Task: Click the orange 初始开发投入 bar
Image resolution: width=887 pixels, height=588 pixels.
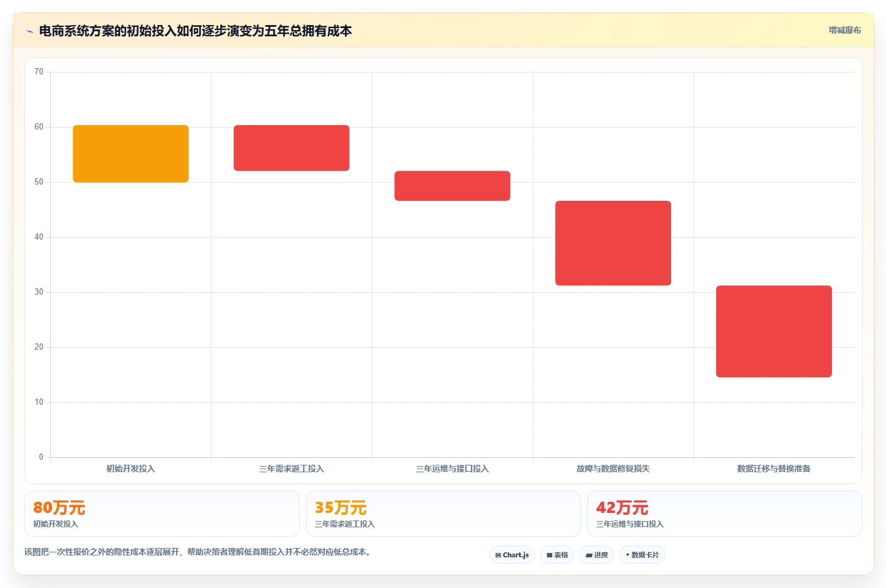Action: tap(131, 154)
